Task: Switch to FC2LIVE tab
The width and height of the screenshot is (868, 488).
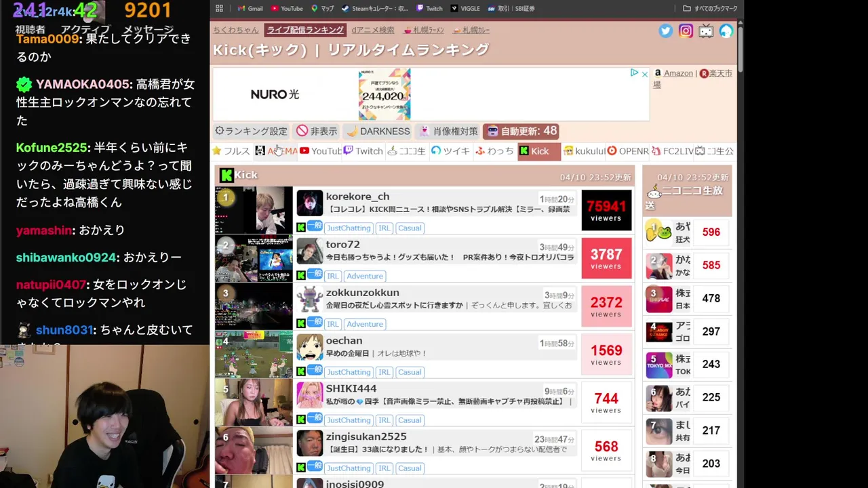Action: 671,151
